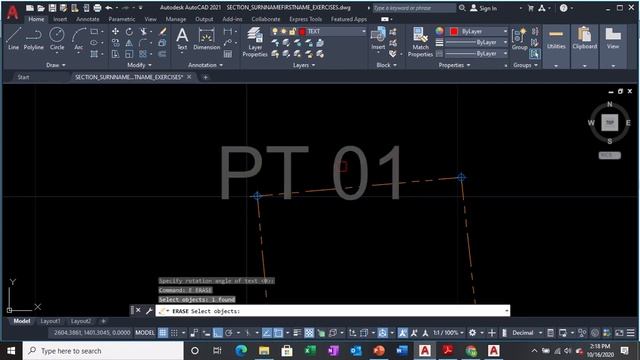Switch to Layout1 tab
This screenshot has width=640, height=360.
tap(50, 321)
